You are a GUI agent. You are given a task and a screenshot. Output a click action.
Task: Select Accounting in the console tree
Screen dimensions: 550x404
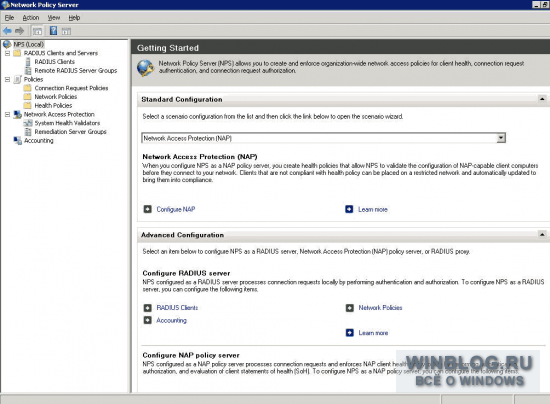coord(39,141)
